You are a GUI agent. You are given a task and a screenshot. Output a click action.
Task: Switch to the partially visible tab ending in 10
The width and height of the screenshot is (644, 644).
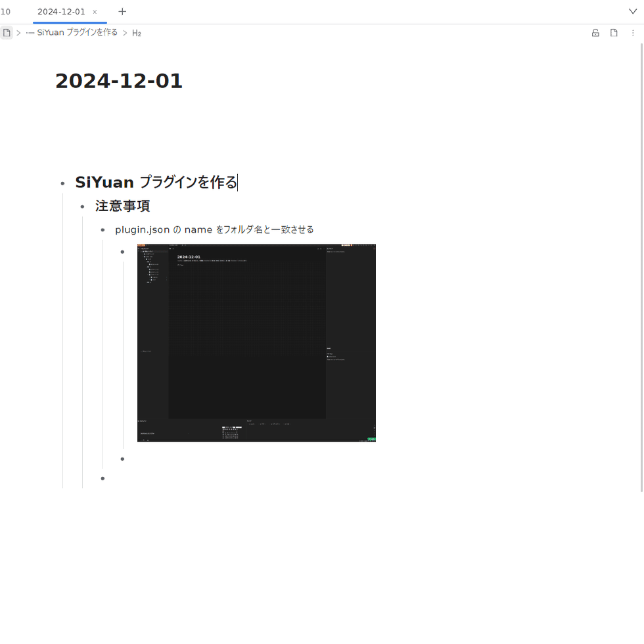point(5,12)
